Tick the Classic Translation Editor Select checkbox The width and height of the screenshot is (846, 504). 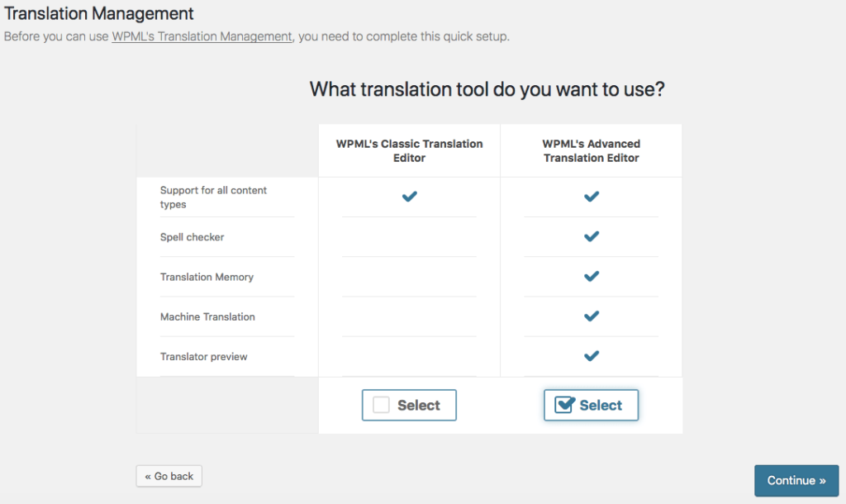[382, 405]
